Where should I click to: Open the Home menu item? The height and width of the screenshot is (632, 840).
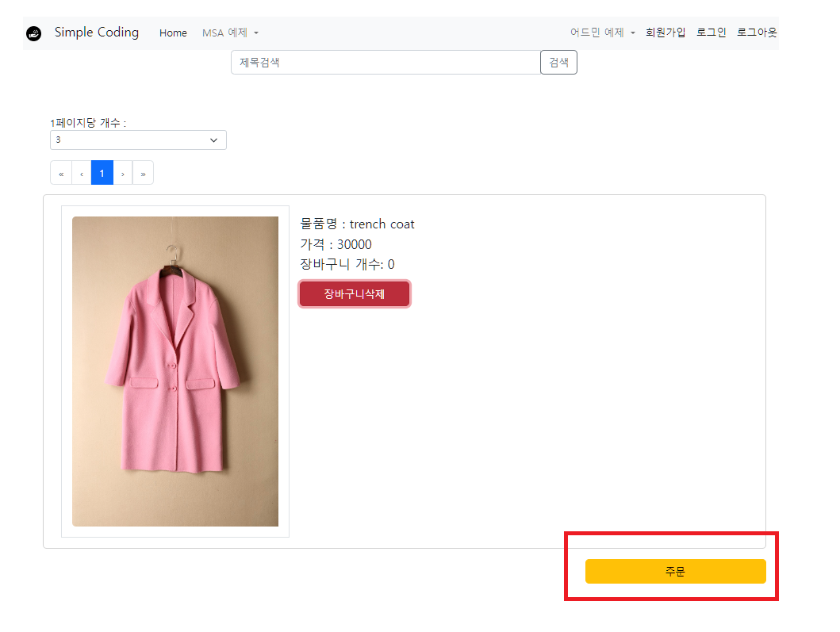click(x=173, y=33)
